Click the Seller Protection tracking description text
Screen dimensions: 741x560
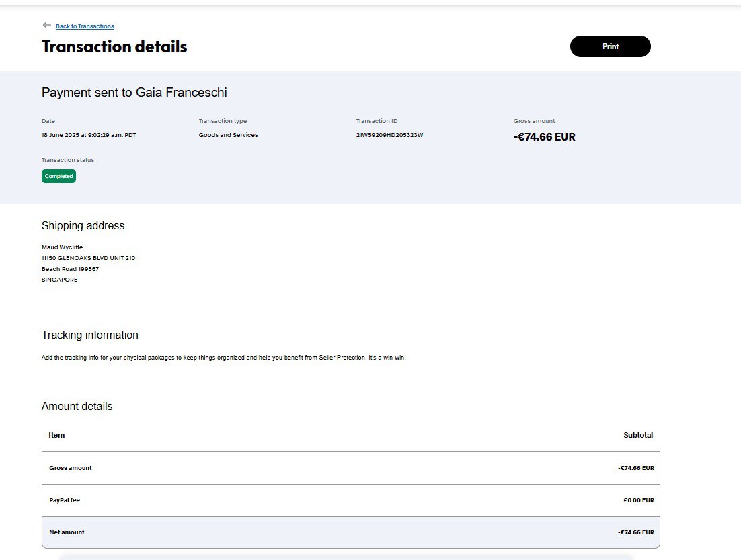[x=223, y=358]
